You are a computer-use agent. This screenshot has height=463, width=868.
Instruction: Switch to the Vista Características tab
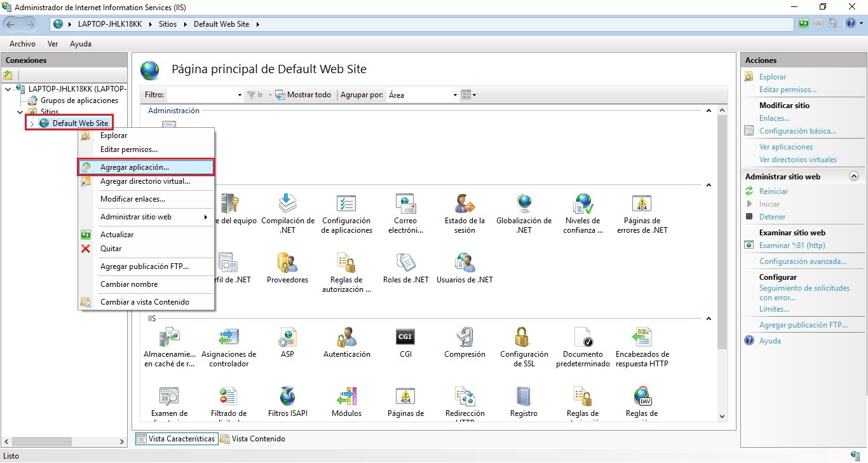click(176, 439)
